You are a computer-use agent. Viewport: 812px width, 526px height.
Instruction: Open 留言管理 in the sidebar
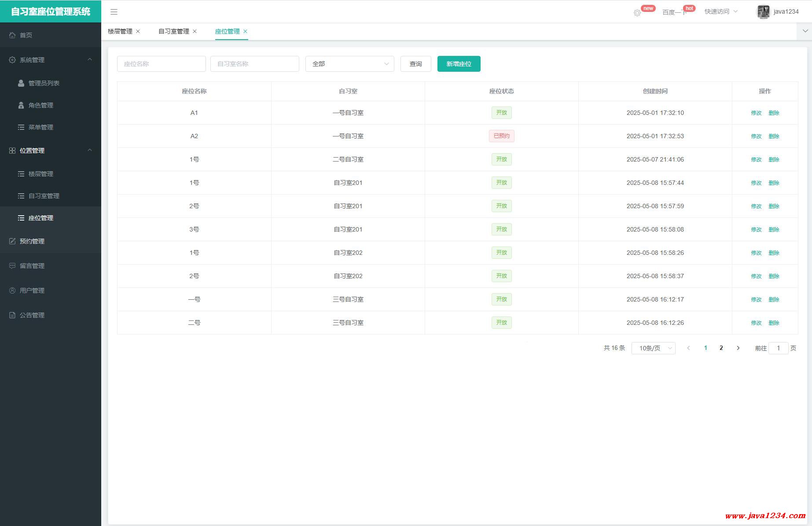pos(32,266)
